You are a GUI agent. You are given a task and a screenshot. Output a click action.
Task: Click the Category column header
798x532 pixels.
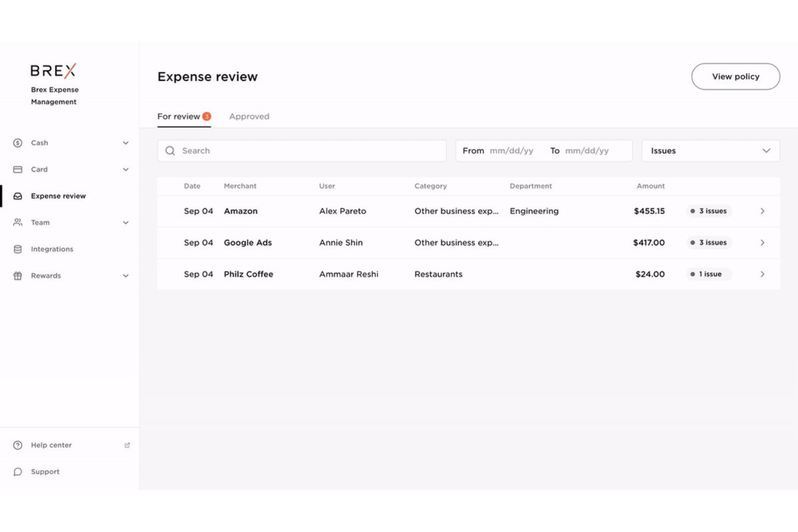[x=430, y=186]
